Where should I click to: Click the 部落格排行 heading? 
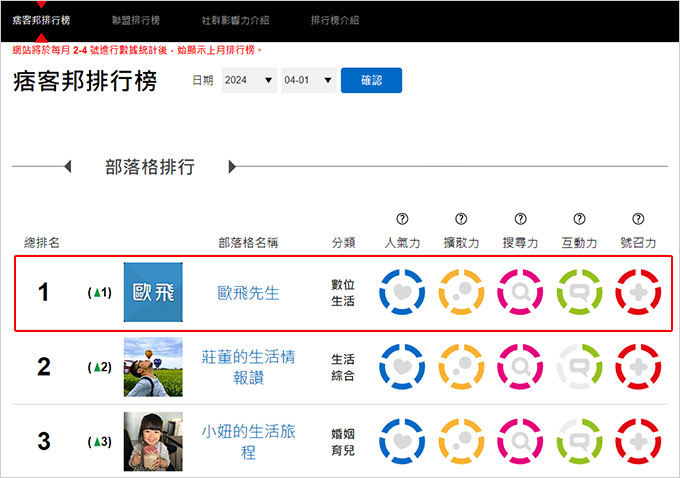[150, 167]
